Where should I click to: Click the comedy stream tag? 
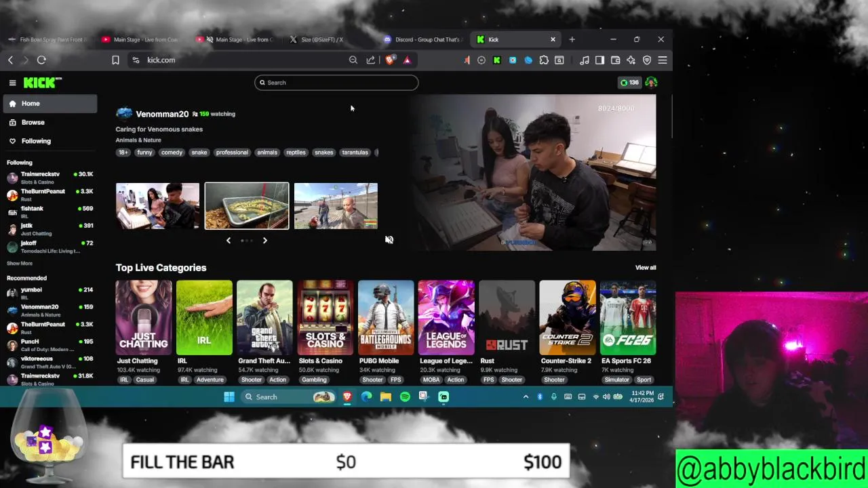pyautogui.click(x=172, y=152)
